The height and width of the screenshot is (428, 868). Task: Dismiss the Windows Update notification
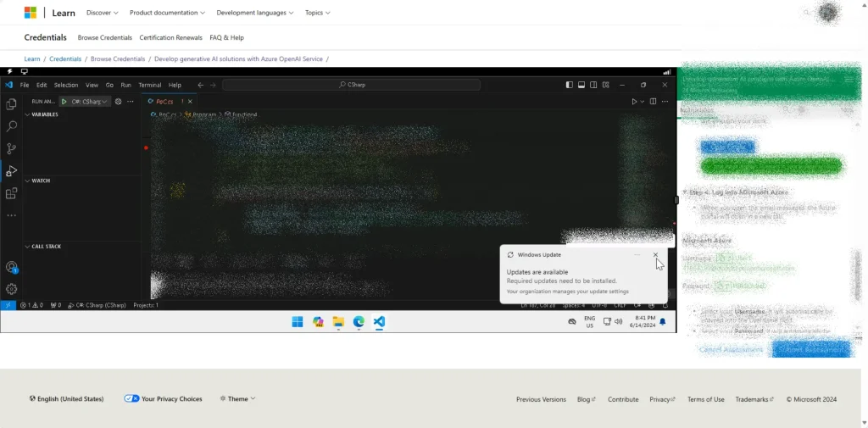pos(655,255)
